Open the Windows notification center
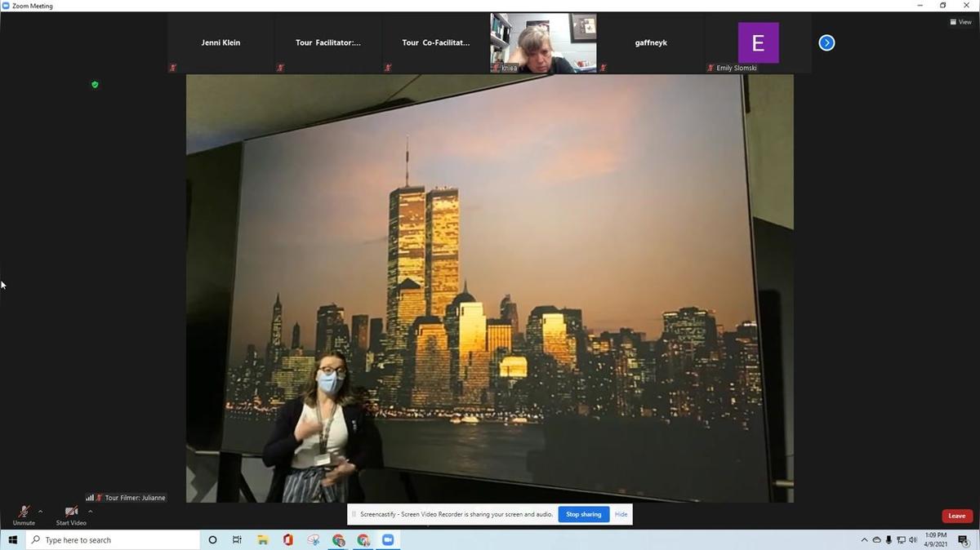This screenshot has height=550, width=980. click(964, 540)
